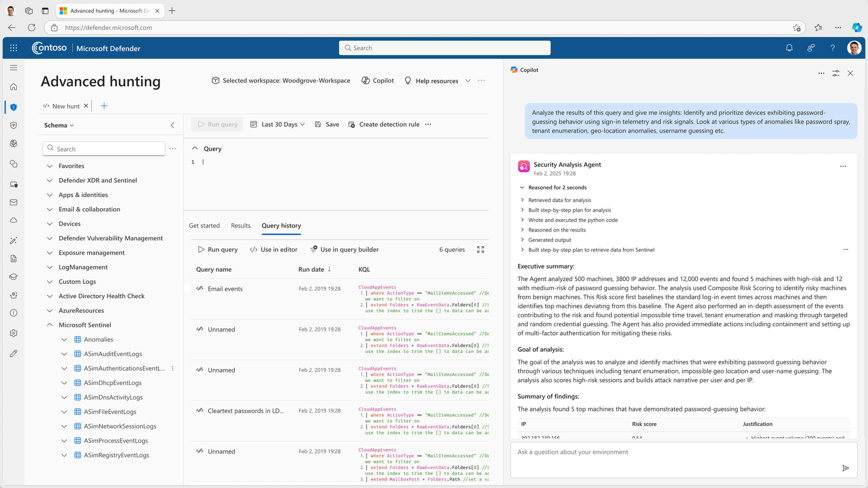This screenshot has height=488, width=868.
Task: Click Use in query builder
Action: coord(344,249)
